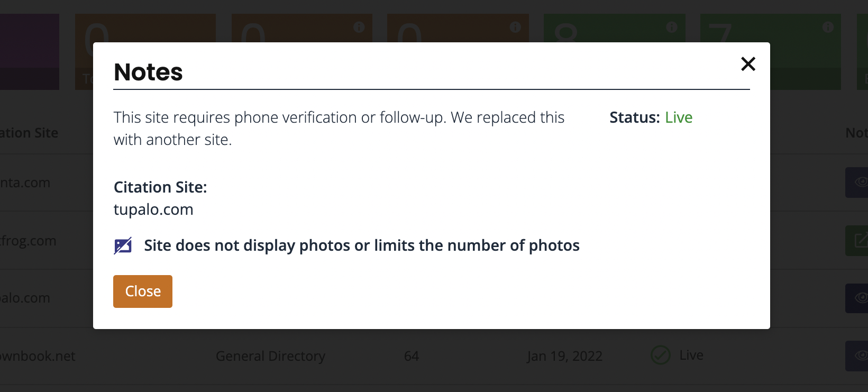
Task: Click the crossed-out photo icon
Action: [123, 245]
